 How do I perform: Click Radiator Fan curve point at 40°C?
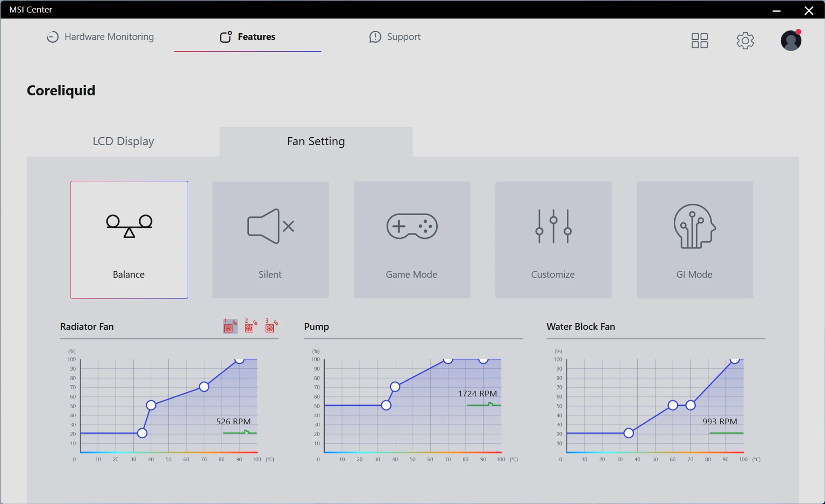tap(151, 405)
